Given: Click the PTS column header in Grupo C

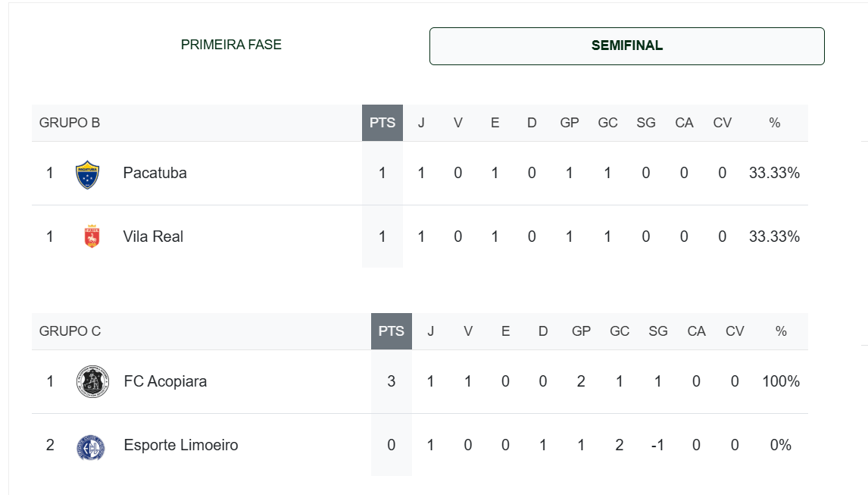Looking at the screenshot, I should click(x=392, y=331).
